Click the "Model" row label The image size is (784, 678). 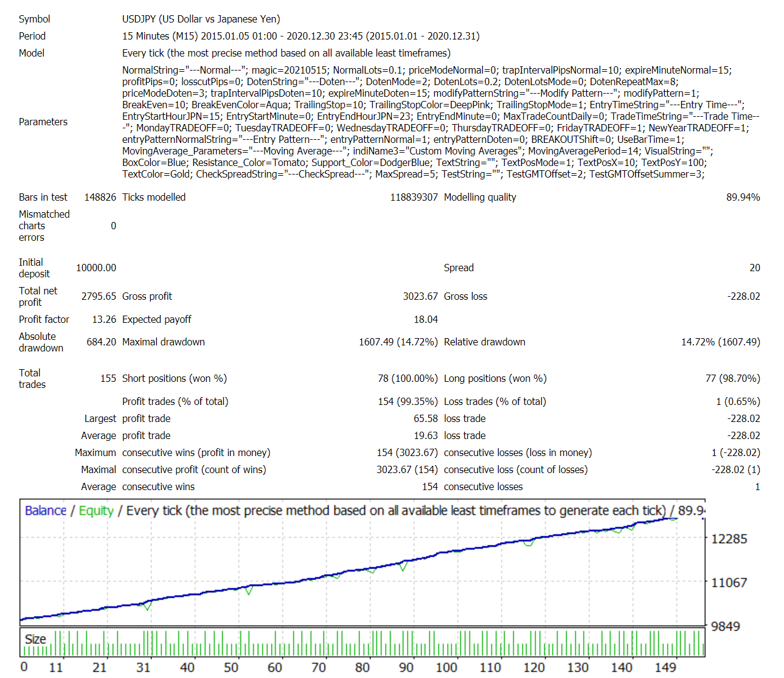coord(32,54)
